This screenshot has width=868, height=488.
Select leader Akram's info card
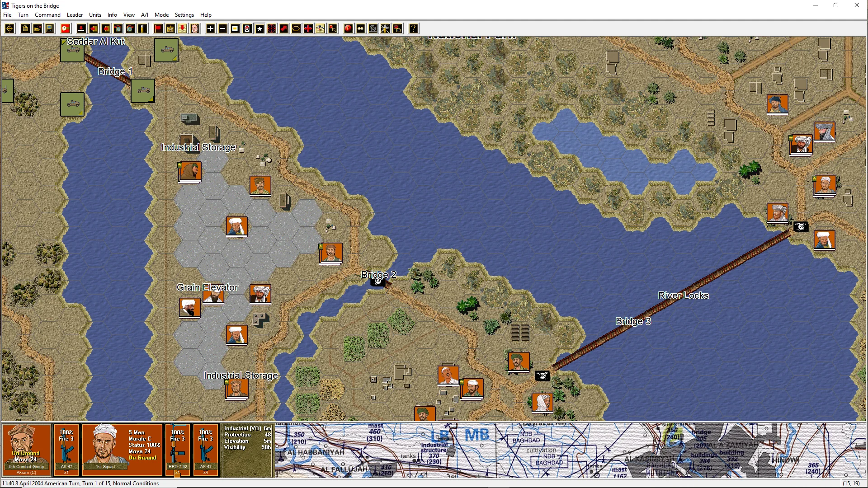[x=26, y=450]
